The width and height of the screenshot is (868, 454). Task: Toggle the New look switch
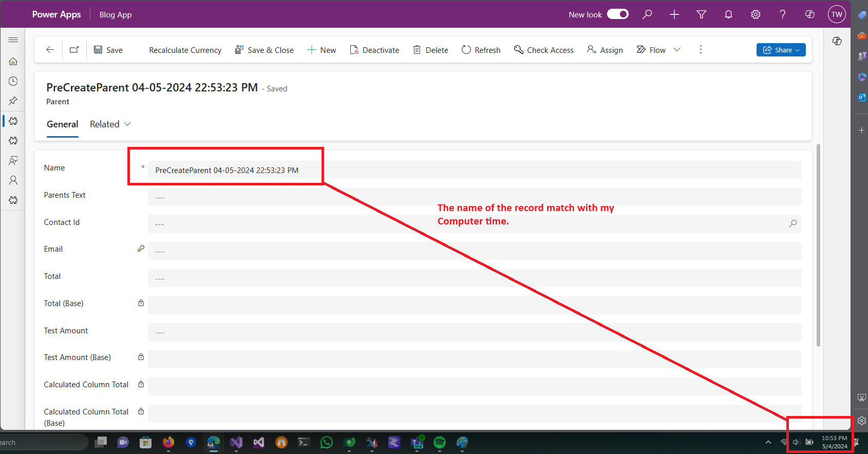(x=617, y=14)
